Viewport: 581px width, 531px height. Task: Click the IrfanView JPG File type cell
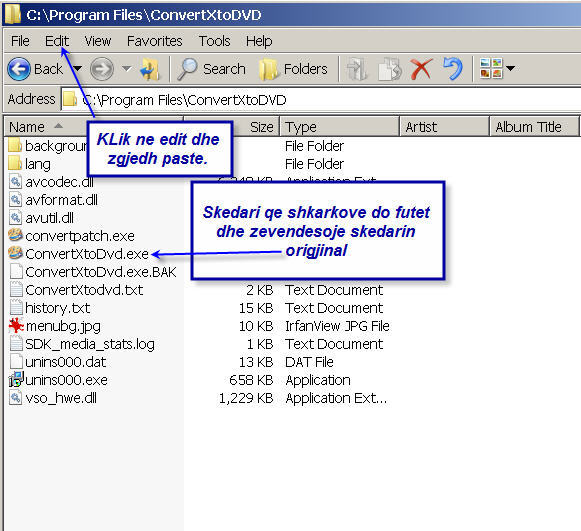(x=337, y=326)
